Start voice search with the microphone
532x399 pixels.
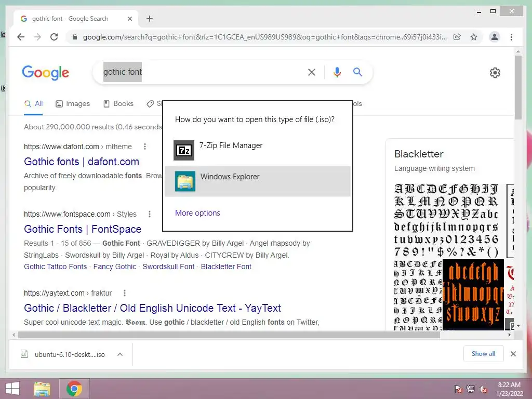[337, 72]
